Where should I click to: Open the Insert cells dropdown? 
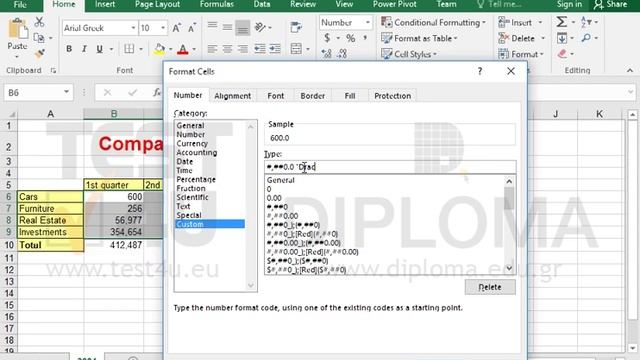[x=541, y=22]
